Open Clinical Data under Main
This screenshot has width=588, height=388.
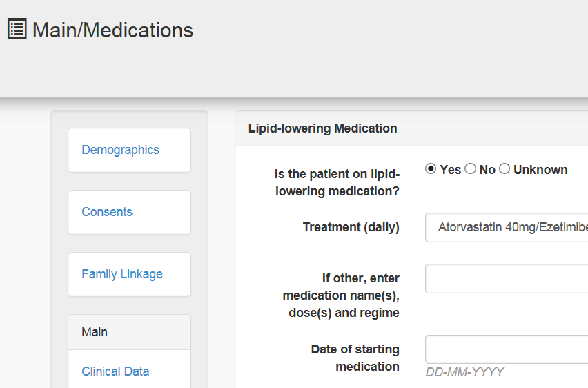pyautogui.click(x=115, y=371)
